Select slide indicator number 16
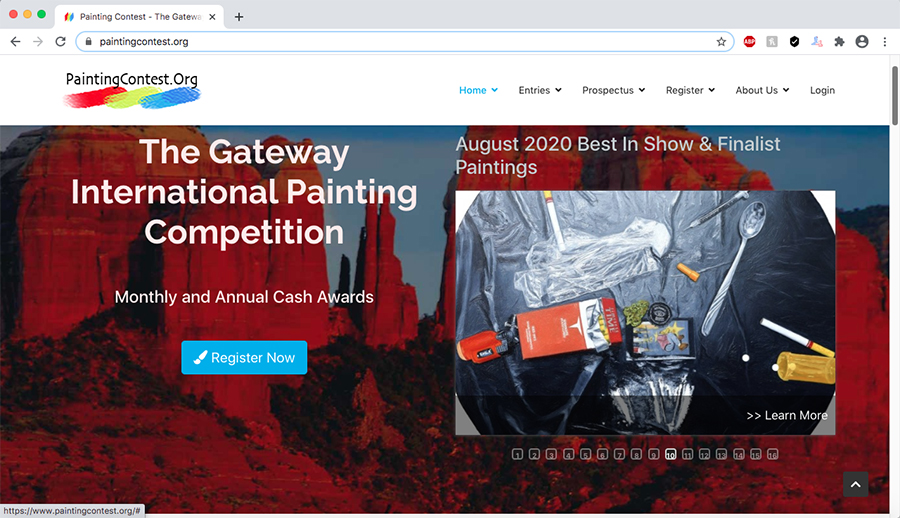The height and width of the screenshot is (518, 900). click(x=773, y=454)
